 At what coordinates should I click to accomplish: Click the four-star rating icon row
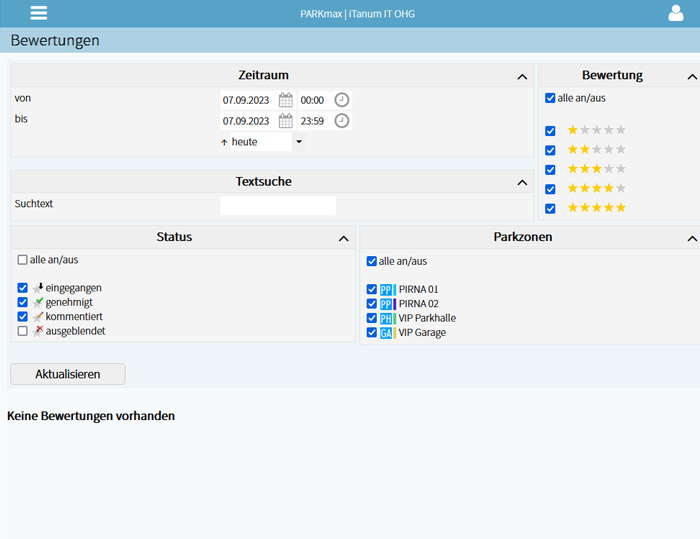[x=596, y=188]
